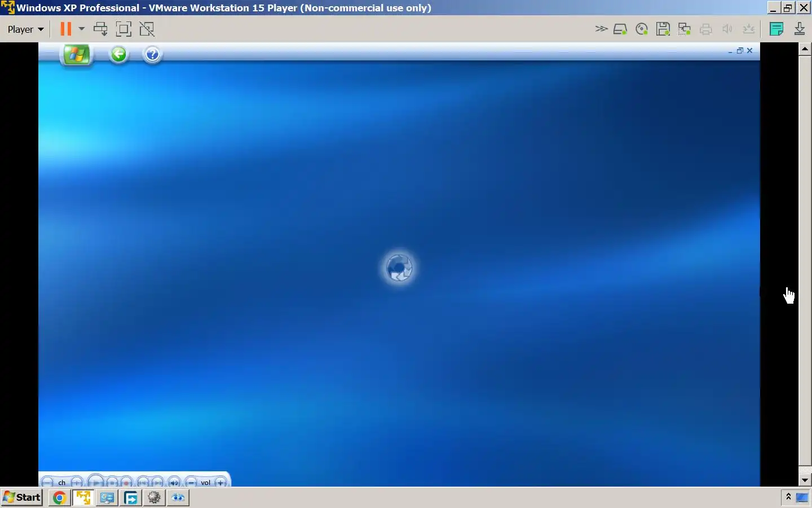812x508 pixels.
Task: Click the VM scrollbar down arrow
Action: [x=805, y=480]
